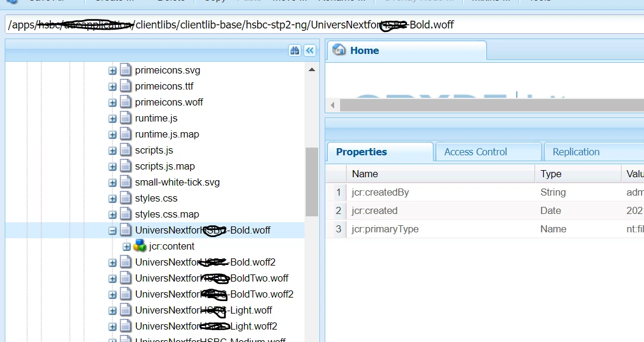
Task: Click file icon of BoldTwo.woff node
Action: (x=126, y=279)
